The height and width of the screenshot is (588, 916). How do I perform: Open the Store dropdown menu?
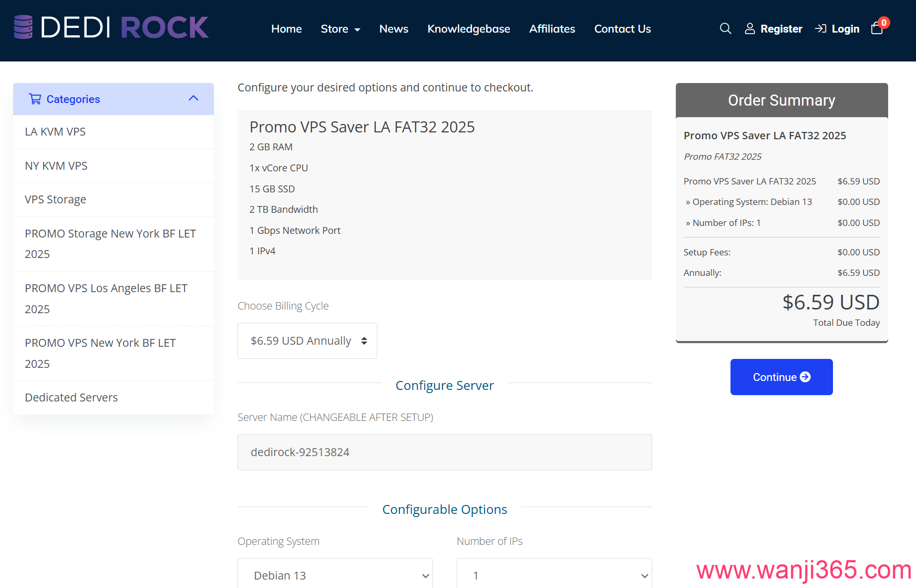click(x=341, y=29)
